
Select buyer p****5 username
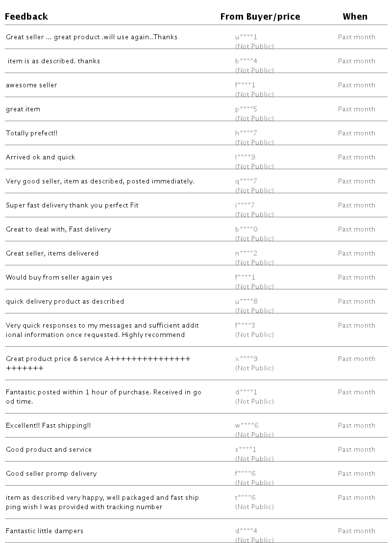click(x=246, y=109)
